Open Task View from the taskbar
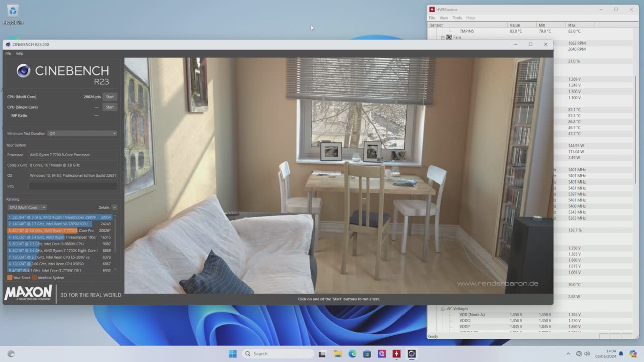Screen dimensions: 644x362 coord(323,354)
